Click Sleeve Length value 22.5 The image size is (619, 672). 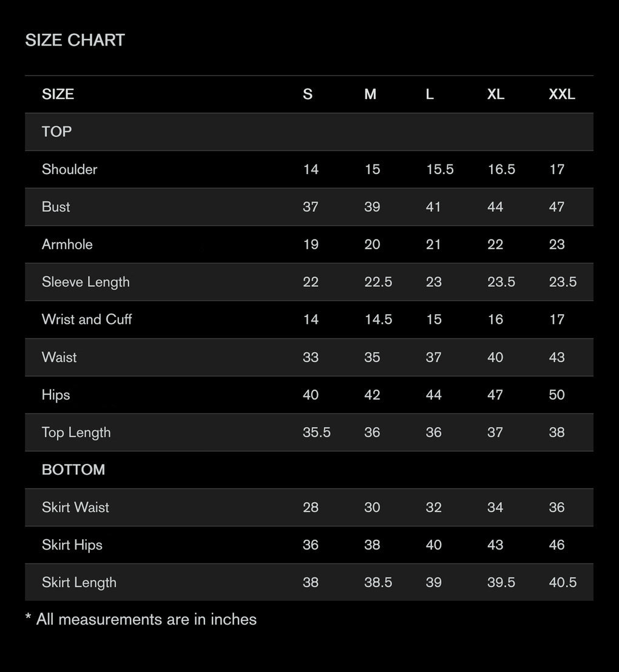[x=378, y=282]
